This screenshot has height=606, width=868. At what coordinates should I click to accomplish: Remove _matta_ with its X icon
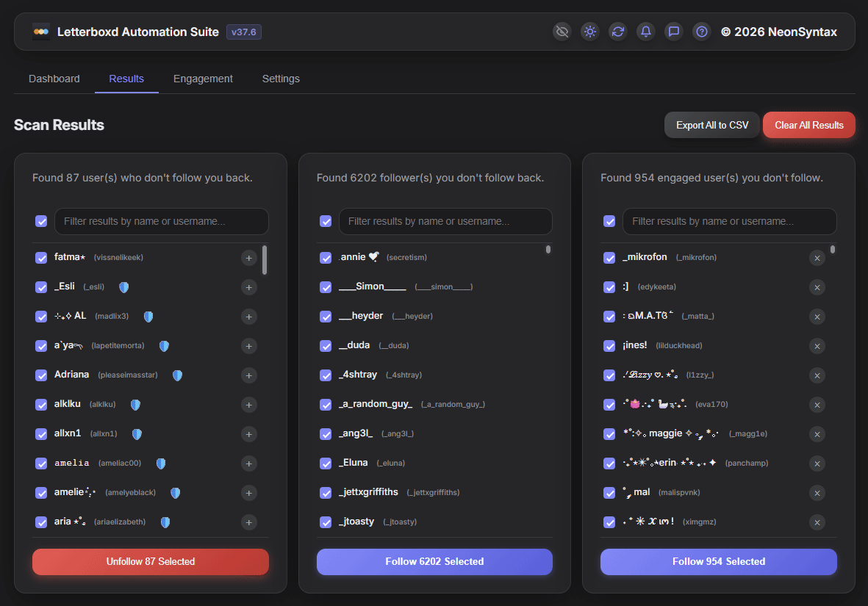[817, 317]
